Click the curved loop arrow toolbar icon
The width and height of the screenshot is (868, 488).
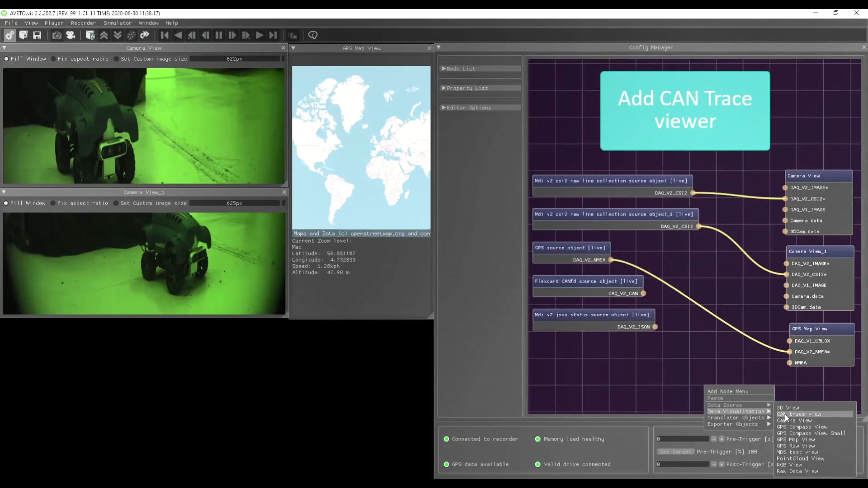[x=145, y=35]
